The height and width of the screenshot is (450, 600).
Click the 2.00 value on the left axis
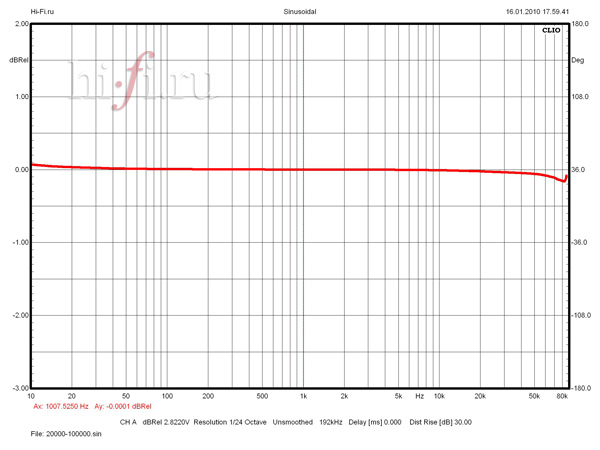click(x=18, y=24)
